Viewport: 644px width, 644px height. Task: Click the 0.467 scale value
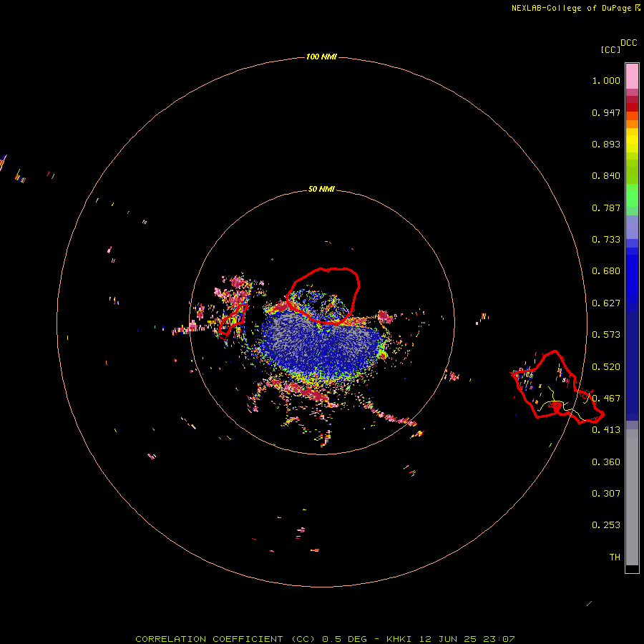tap(606, 399)
